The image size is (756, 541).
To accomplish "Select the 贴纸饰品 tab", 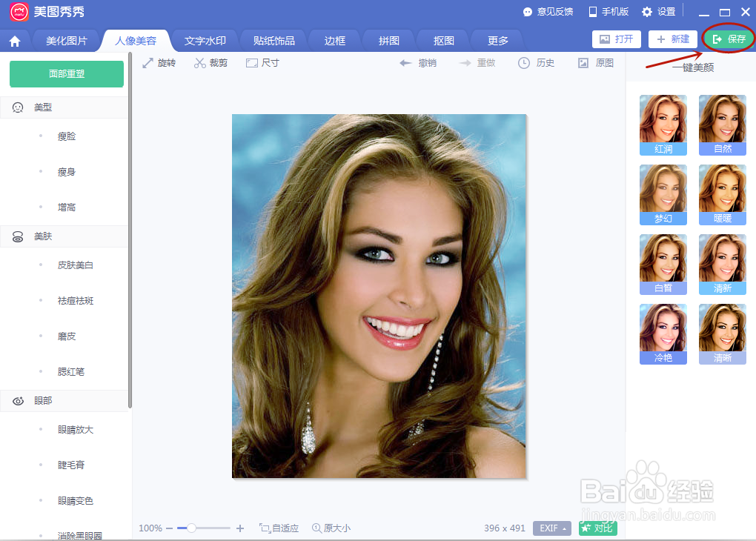I will pyautogui.click(x=273, y=41).
